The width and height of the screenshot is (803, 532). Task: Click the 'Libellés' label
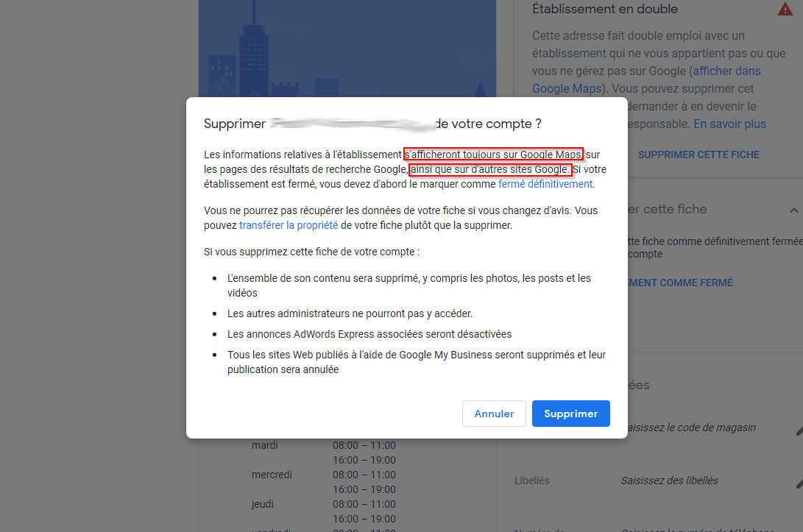click(531, 480)
